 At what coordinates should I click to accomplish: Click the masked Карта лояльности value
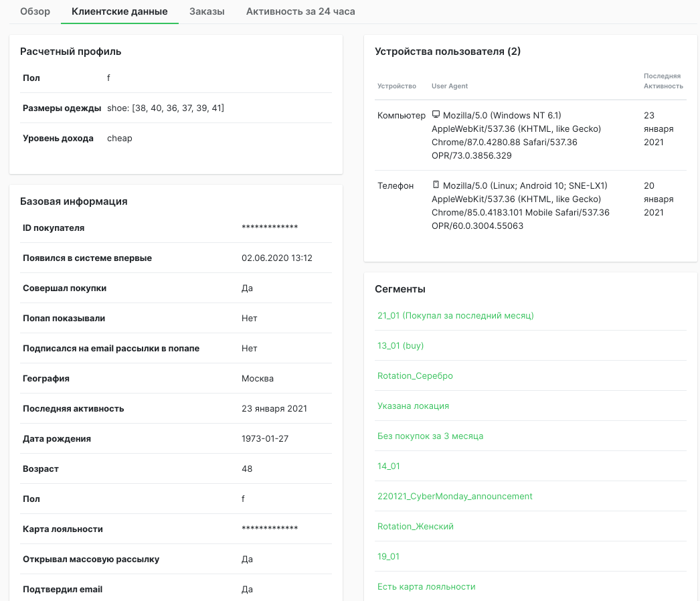(x=270, y=529)
